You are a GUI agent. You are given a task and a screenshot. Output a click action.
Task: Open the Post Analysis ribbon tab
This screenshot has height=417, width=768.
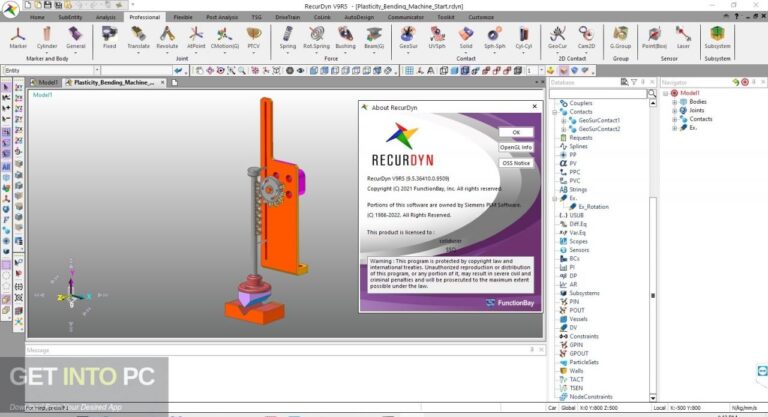(222, 17)
